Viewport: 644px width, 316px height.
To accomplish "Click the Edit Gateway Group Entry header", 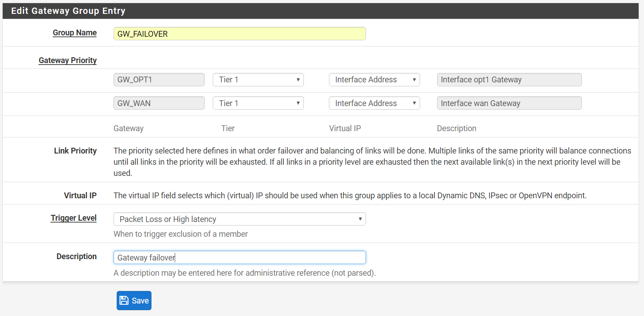I will coord(68,11).
